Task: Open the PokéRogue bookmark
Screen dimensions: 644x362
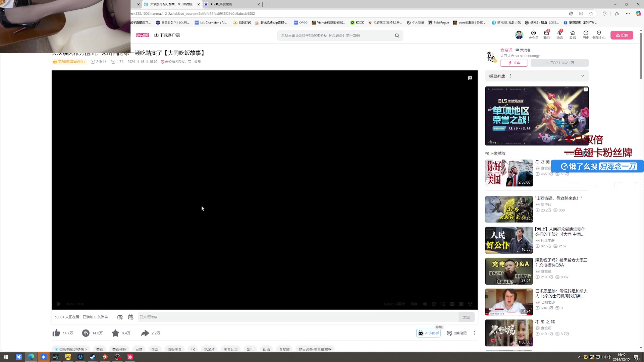Action: (438, 22)
